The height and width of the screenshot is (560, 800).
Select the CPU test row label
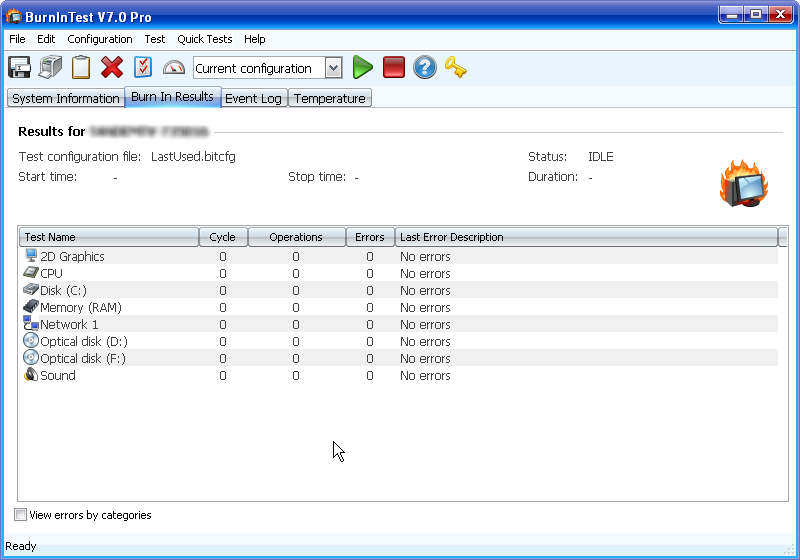(52, 274)
